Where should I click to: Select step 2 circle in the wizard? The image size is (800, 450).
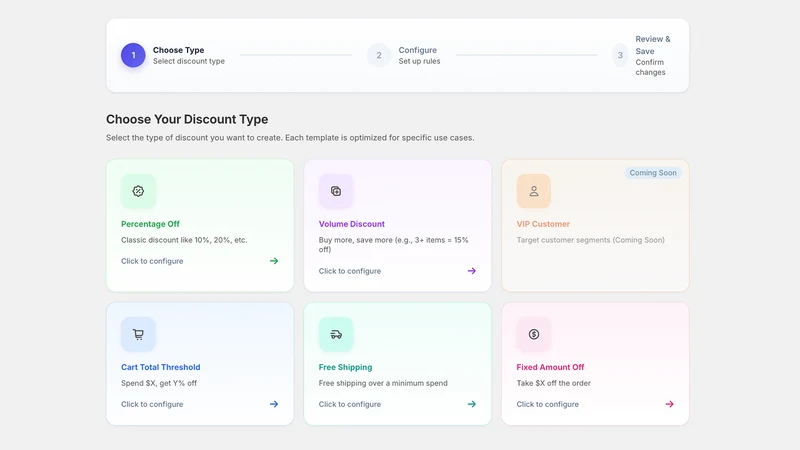pyautogui.click(x=379, y=55)
